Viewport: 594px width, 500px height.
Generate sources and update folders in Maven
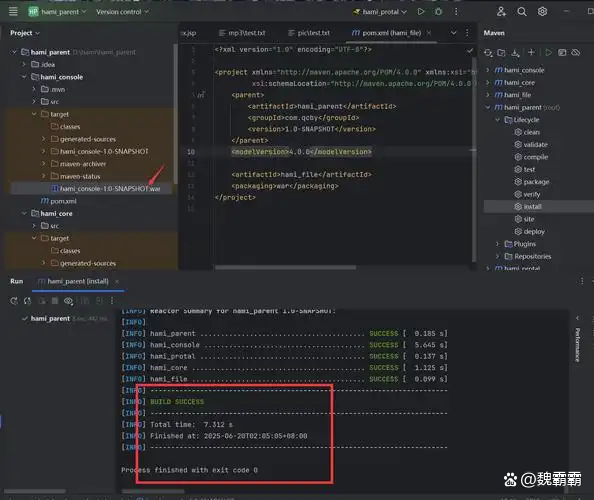(501, 53)
